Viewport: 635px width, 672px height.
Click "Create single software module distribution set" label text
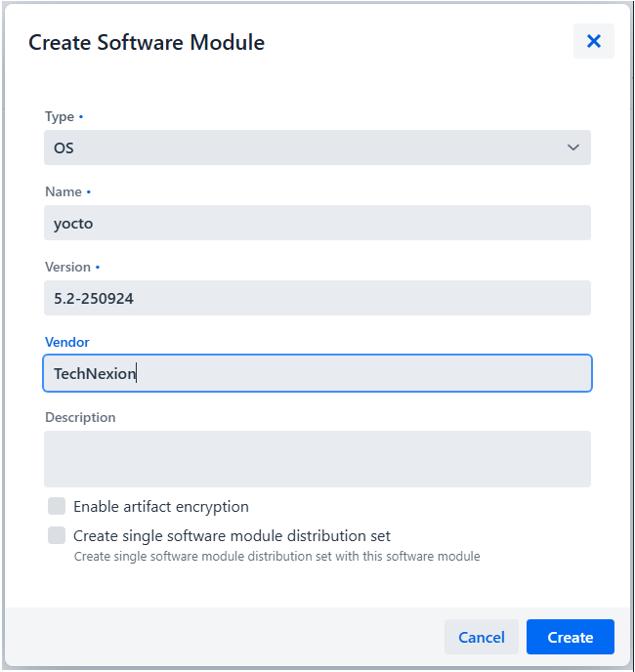[x=232, y=536]
